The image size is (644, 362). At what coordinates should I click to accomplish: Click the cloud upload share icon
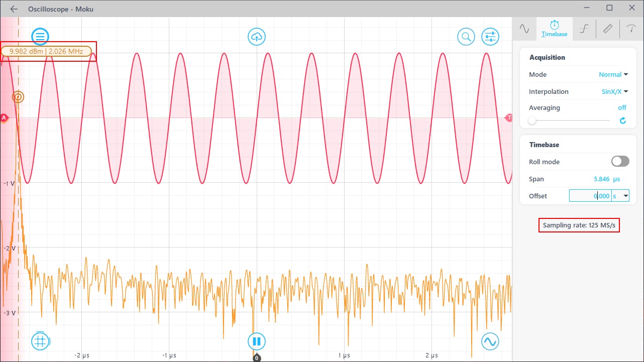(x=257, y=36)
